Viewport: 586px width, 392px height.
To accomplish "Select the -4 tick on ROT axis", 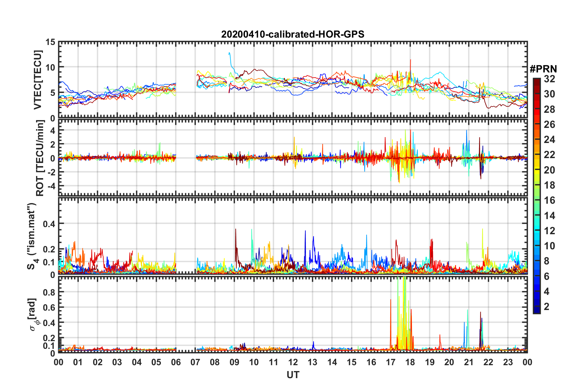I will (51, 186).
